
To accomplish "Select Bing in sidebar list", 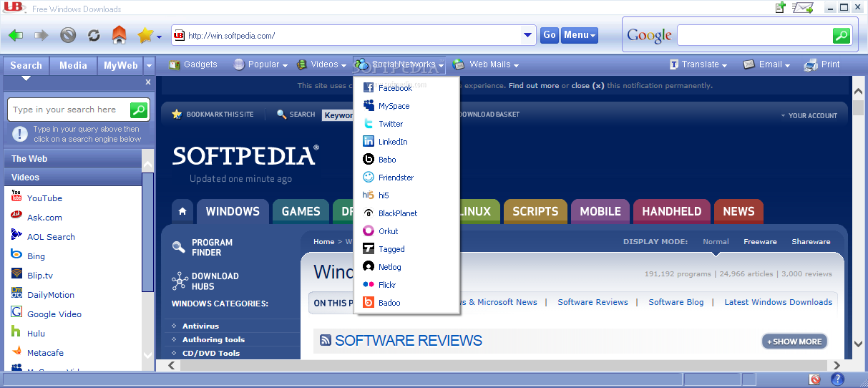I will (x=36, y=256).
